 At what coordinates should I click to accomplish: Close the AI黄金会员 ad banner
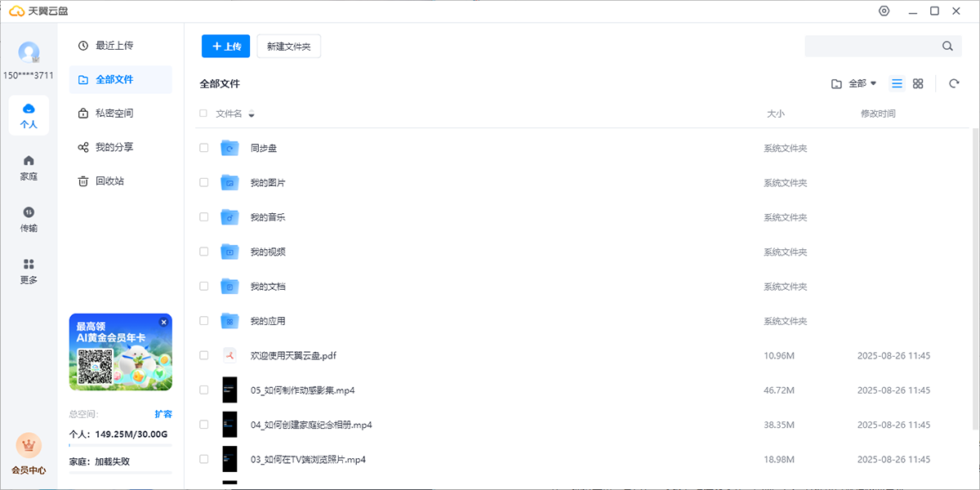[163, 322]
